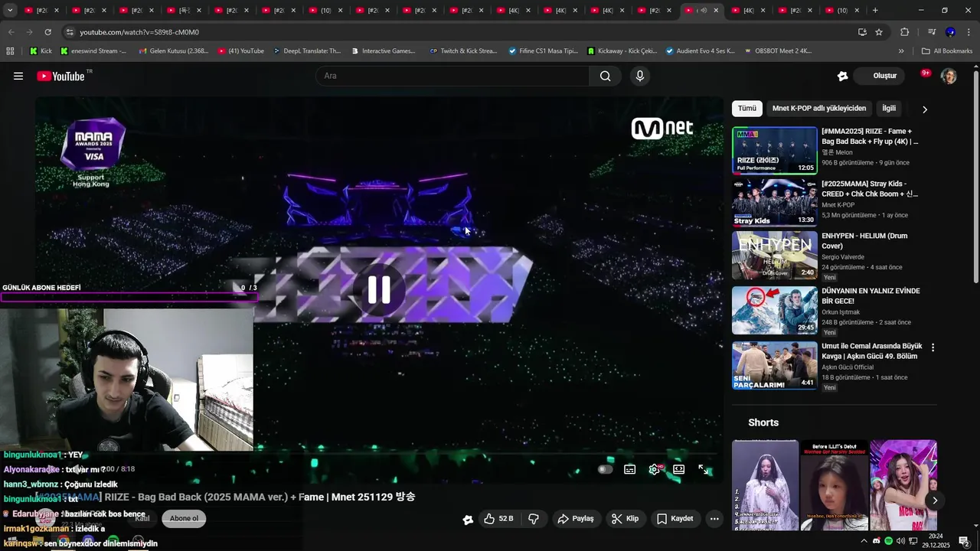Open OBSBOT Meet 2 4K bookmark
980x551 pixels.
coord(779,51)
